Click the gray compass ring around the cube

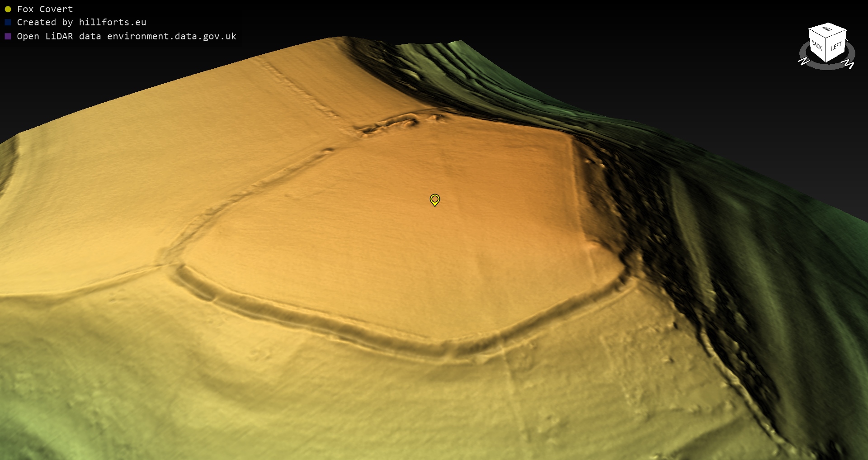(827, 67)
